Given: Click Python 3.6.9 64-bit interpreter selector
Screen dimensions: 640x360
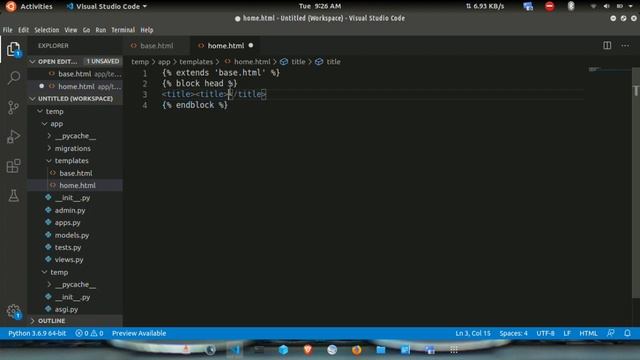Looking at the screenshot, I should (x=37, y=333).
